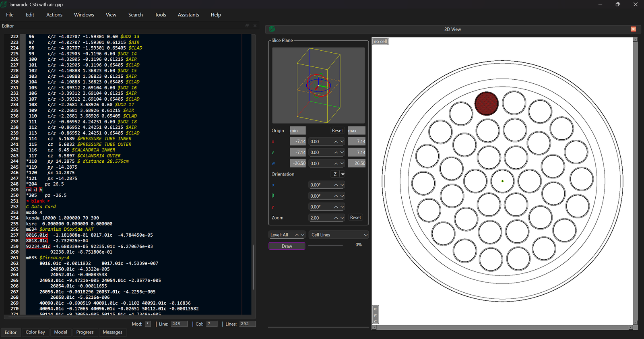Decrease the w origin value with the down arrow
Viewport: 644px width, 339px height.
342,163
